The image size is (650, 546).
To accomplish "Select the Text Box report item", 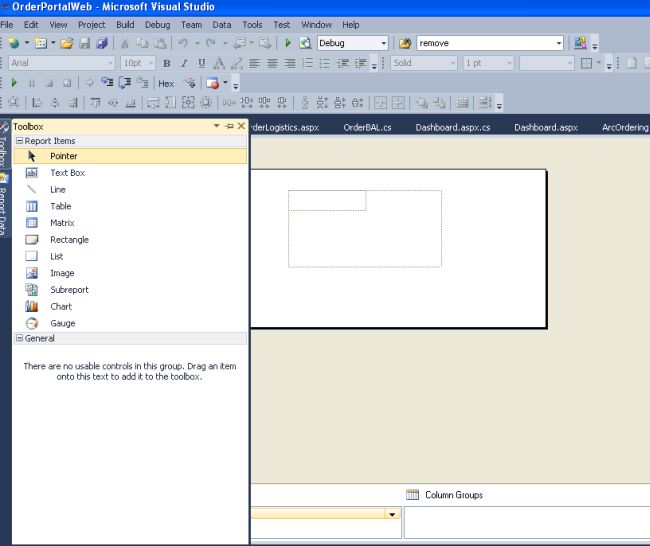I will tap(130, 173).
